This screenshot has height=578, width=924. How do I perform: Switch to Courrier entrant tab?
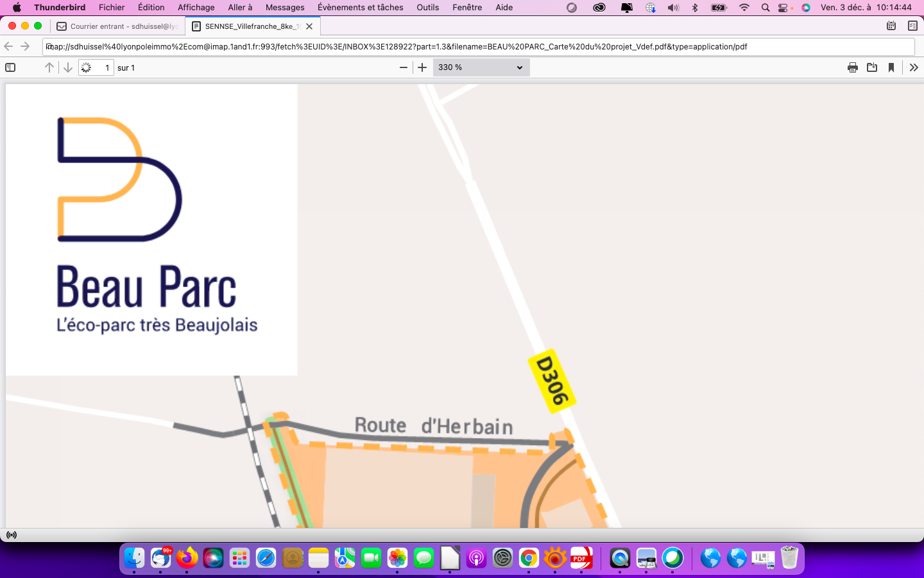119,26
